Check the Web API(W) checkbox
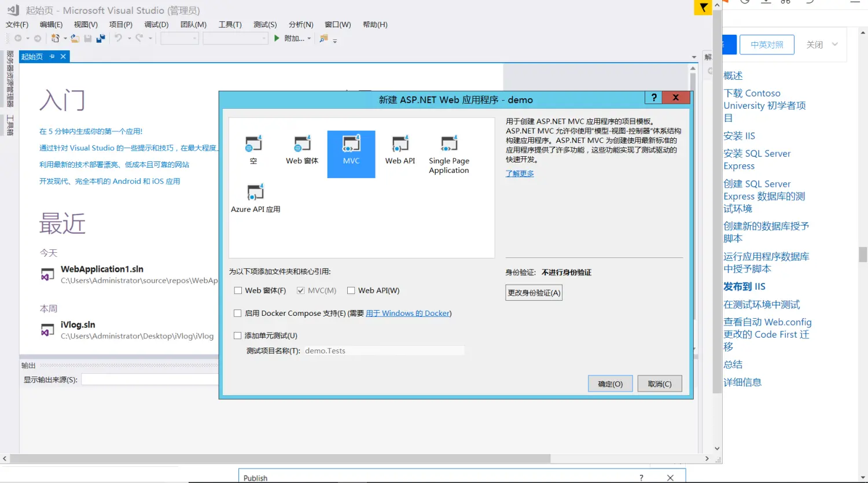The height and width of the screenshot is (483, 868). click(x=351, y=291)
